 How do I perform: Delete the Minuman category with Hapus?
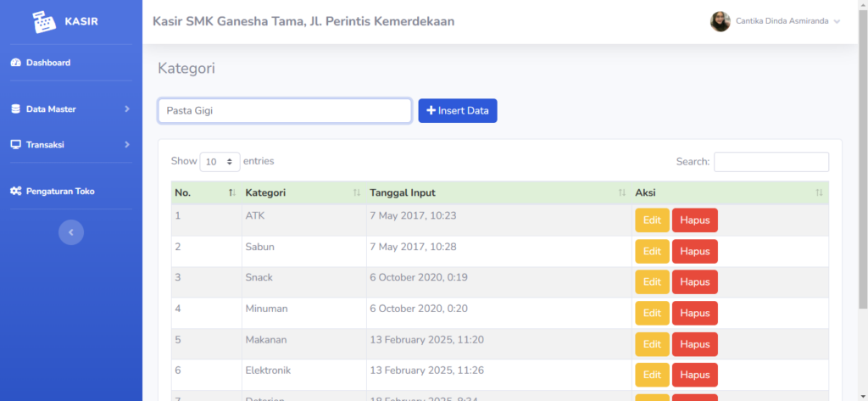(x=695, y=313)
